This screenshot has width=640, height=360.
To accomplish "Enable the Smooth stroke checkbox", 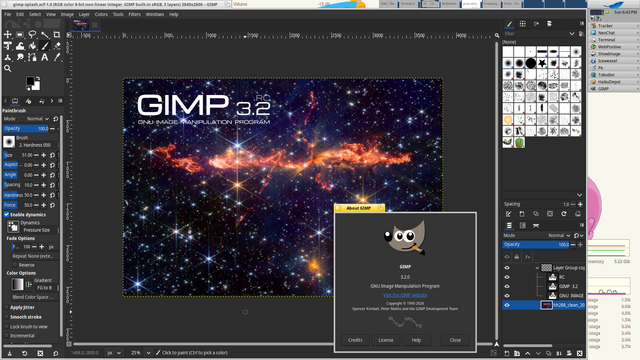I will pos(7,317).
